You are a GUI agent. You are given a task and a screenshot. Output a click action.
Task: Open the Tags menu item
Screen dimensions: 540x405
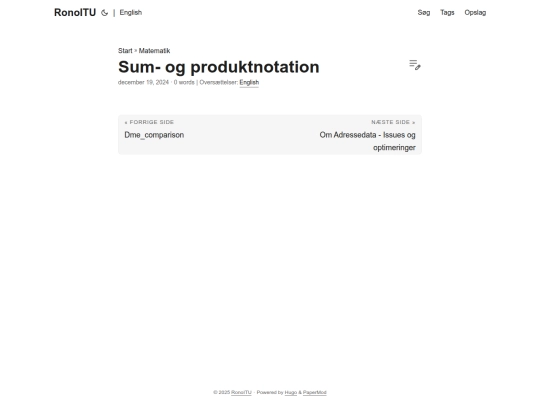[x=447, y=12]
